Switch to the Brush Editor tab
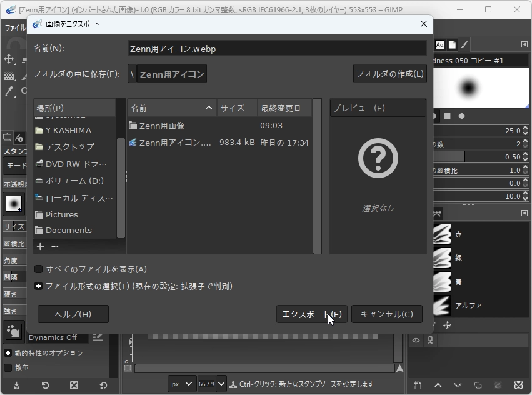Screen dimensions: 532x395 pos(464,45)
